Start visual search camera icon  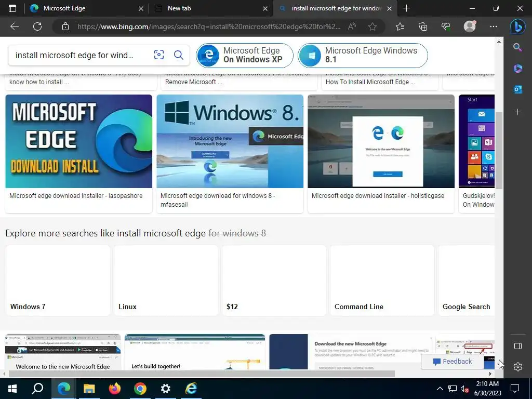[x=159, y=55]
